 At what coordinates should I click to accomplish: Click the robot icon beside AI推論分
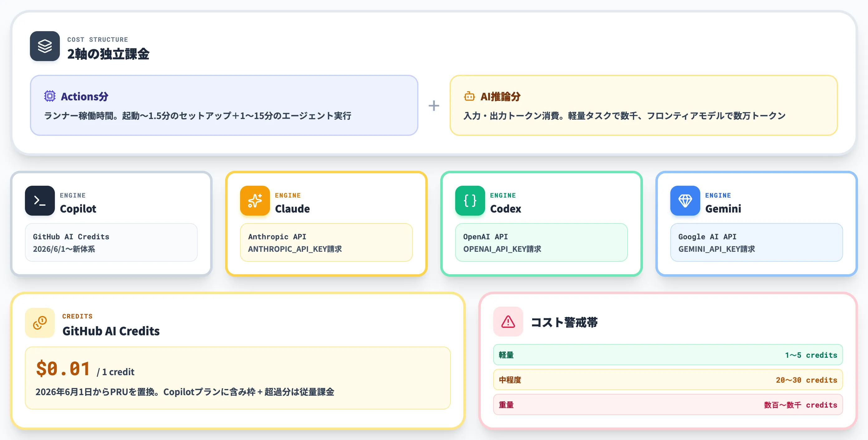[x=469, y=97]
